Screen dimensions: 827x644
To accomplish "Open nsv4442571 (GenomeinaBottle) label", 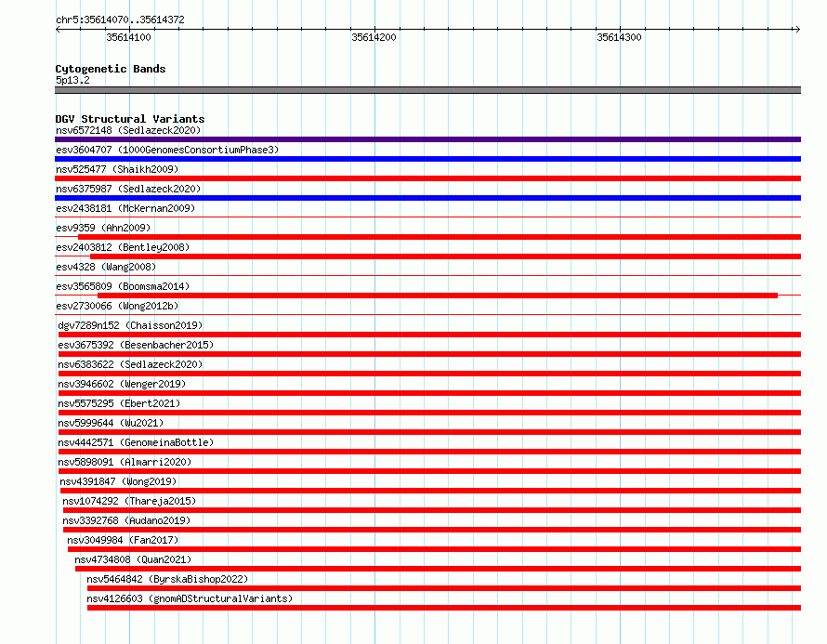I will (136, 442).
